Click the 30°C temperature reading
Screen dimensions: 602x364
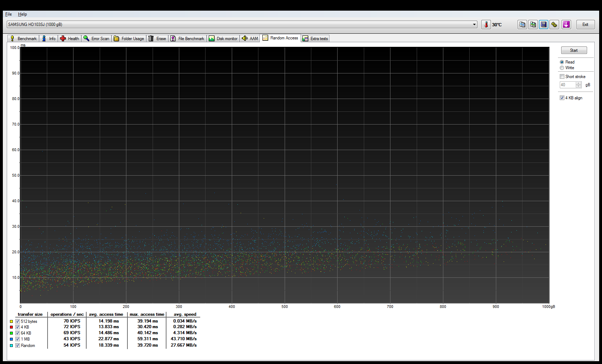tap(497, 25)
